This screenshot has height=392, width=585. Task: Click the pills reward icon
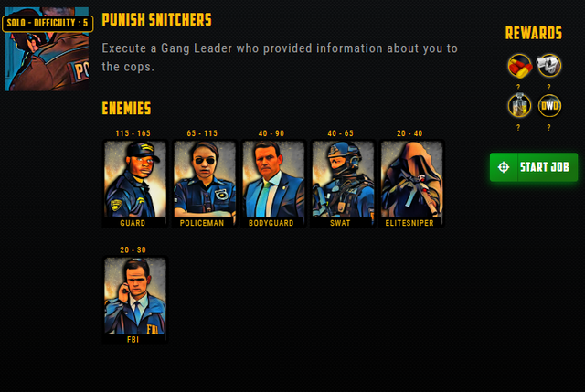[x=519, y=66]
